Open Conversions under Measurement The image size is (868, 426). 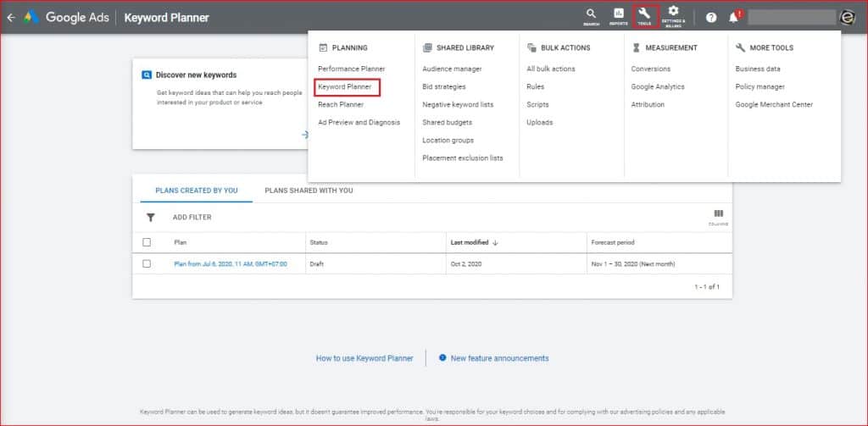[x=650, y=69]
